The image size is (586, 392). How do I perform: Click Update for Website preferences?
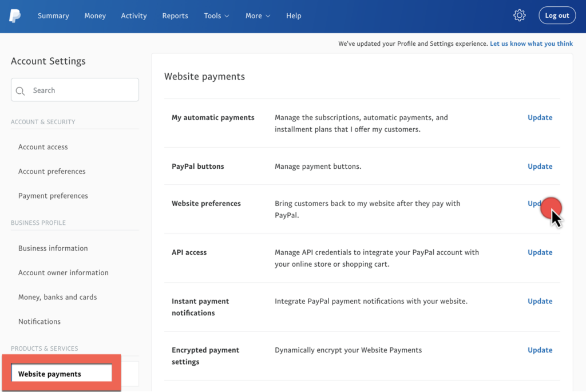pos(540,204)
